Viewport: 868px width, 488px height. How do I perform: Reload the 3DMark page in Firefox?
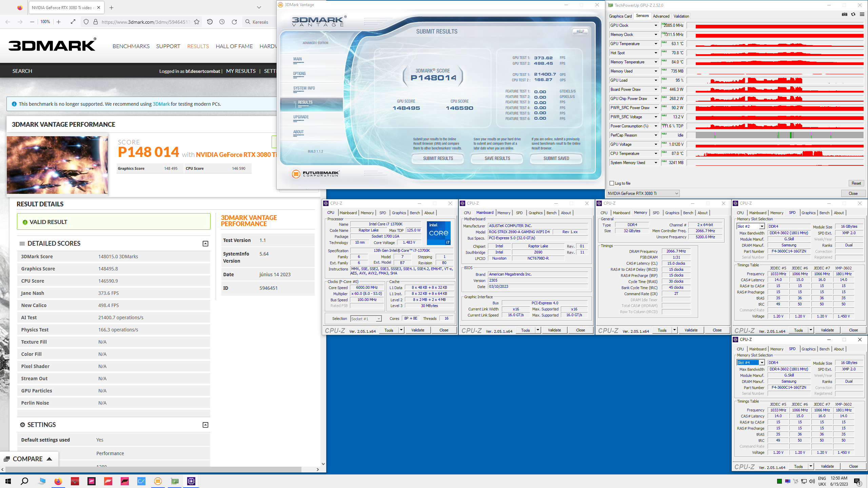click(234, 22)
